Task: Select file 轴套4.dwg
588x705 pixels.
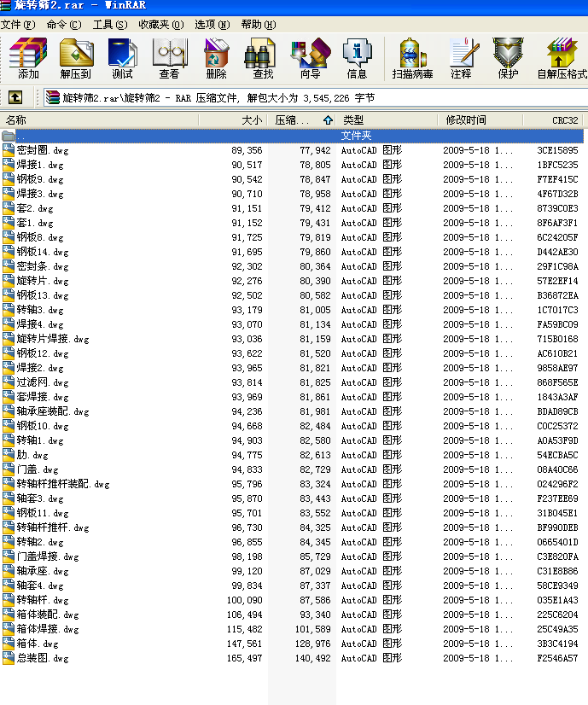Action: coord(40,586)
